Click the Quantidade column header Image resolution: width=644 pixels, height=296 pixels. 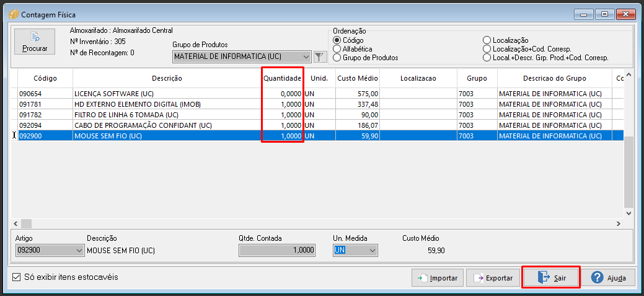coord(283,78)
